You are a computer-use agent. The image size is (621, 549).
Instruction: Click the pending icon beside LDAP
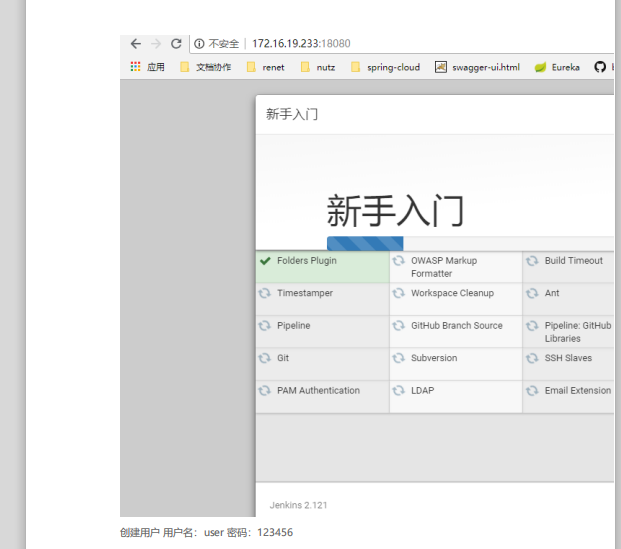398,391
